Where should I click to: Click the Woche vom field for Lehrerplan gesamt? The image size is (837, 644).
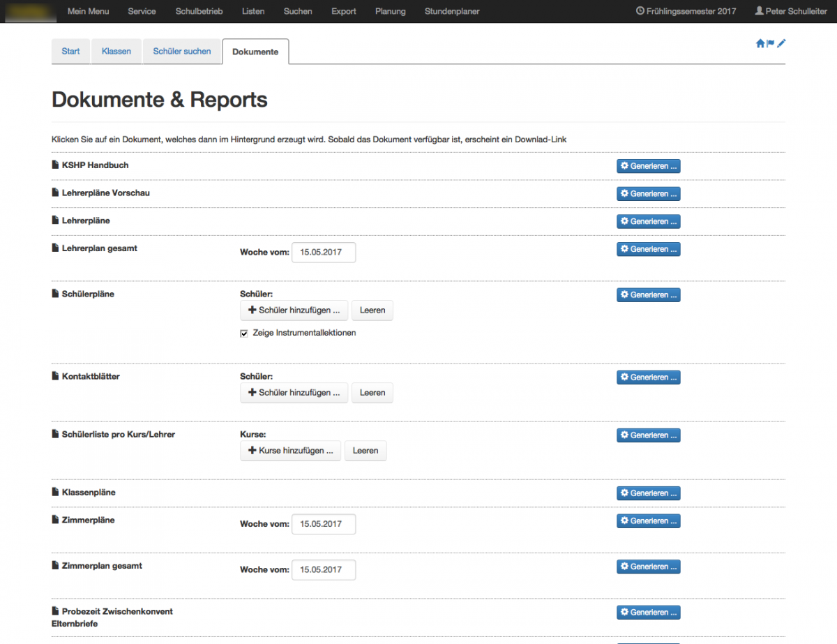point(323,253)
